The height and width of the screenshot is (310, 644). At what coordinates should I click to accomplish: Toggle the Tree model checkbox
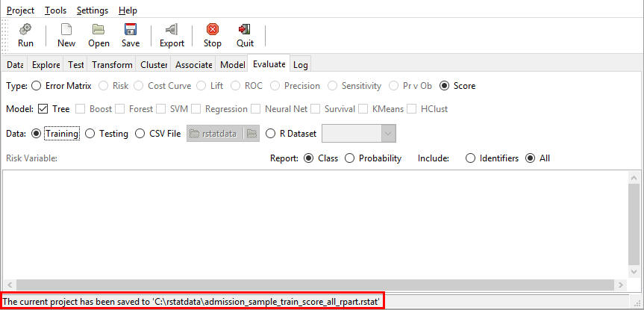[43, 109]
